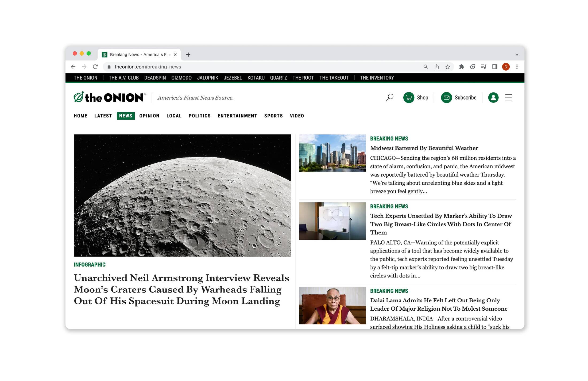Click the browser back arrow
The image size is (588, 381).
(73, 67)
